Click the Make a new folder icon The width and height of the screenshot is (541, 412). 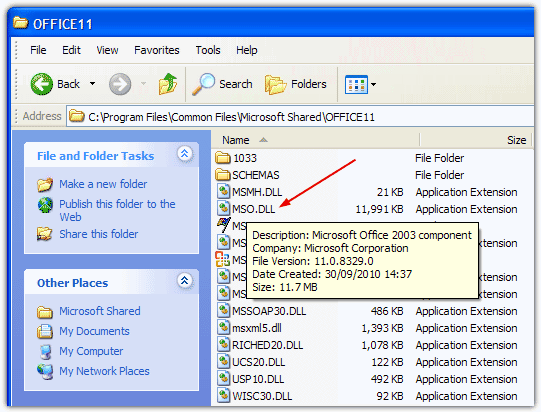pos(45,185)
